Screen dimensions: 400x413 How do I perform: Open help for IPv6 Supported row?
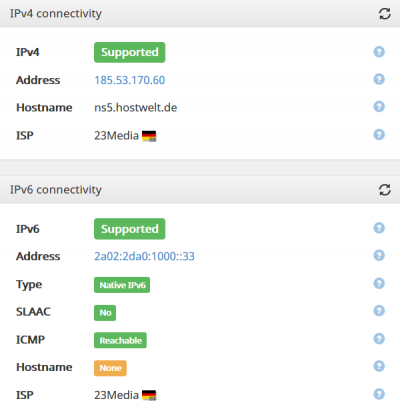pos(379,228)
